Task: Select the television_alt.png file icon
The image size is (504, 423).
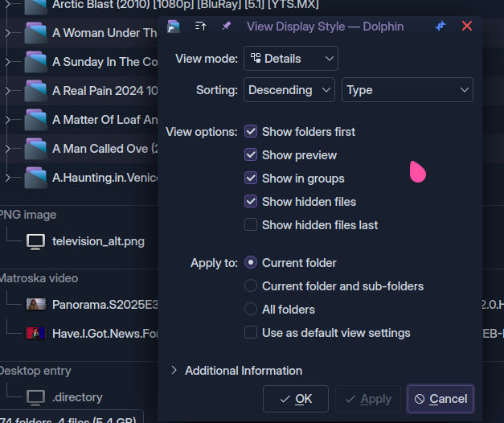Action: click(35, 241)
